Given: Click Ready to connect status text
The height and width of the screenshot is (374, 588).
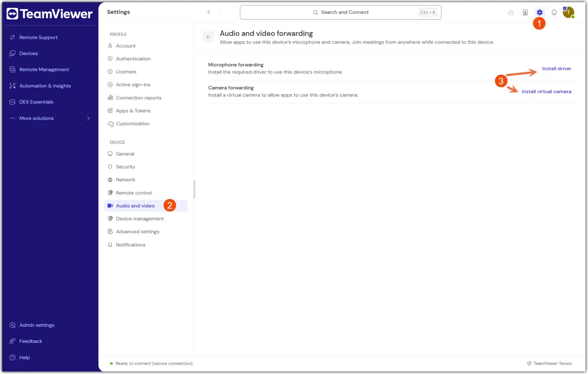Looking at the screenshot, I should tap(154, 364).
